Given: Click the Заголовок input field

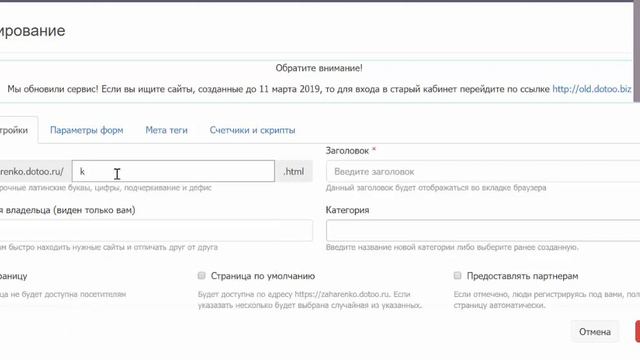Looking at the screenshot, I should click(483, 171).
